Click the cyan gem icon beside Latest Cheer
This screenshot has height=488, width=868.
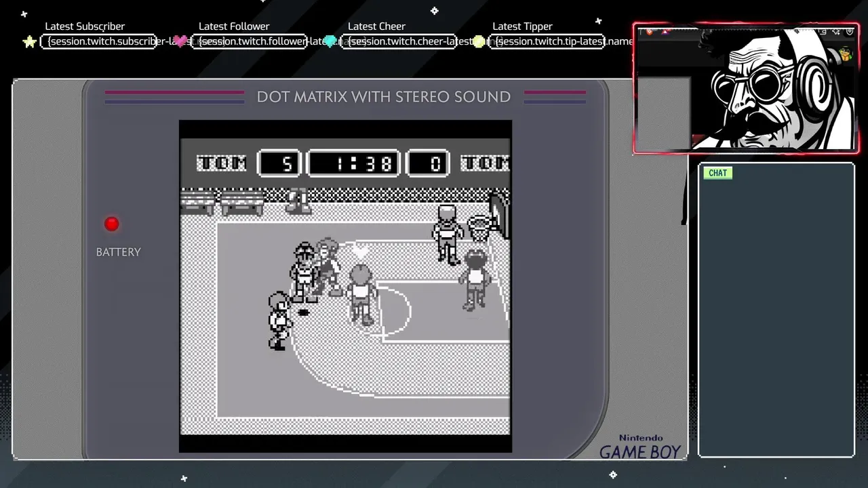[x=330, y=42]
